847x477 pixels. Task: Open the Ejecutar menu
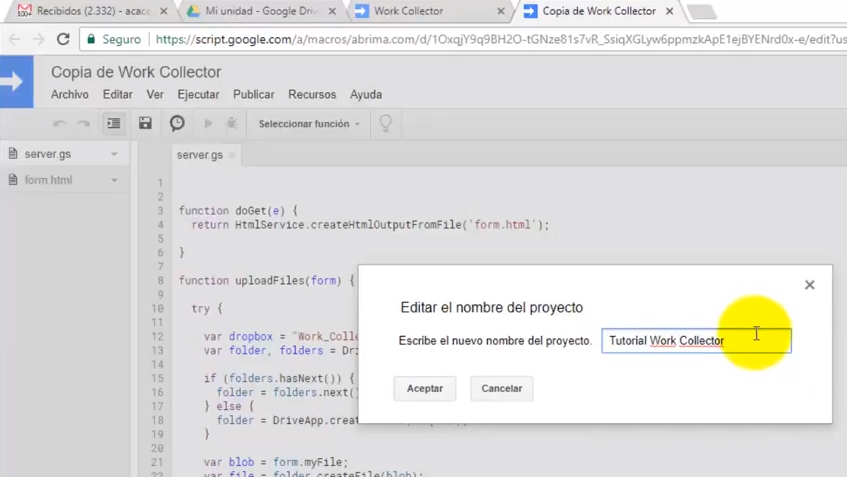tap(198, 95)
